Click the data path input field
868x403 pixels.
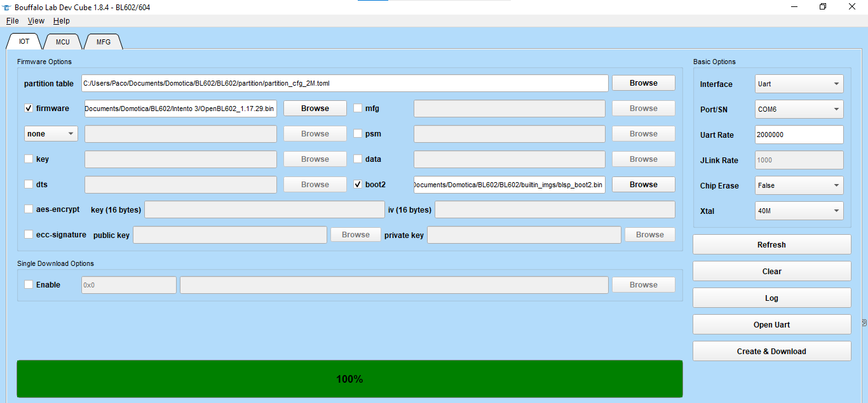point(510,159)
